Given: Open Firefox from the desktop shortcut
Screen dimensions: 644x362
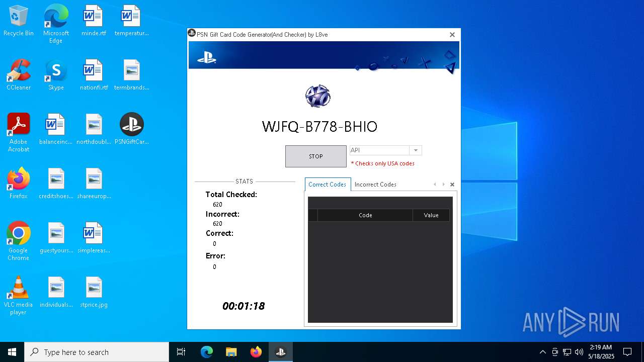Looking at the screenshot, I should (x=19, y=184).
